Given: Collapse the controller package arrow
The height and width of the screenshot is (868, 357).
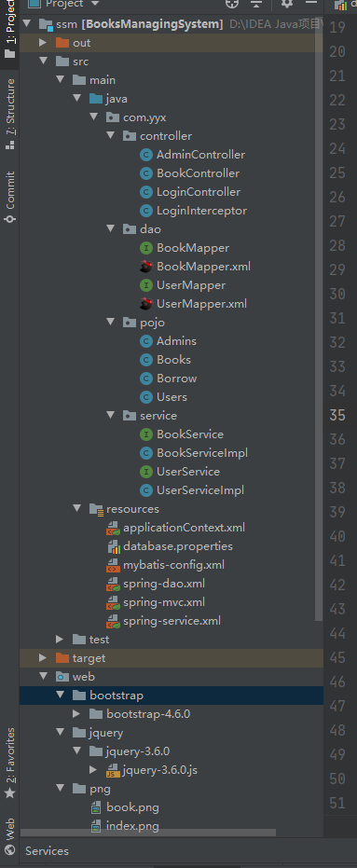Looking at the screenshot, I should point(110,135).
